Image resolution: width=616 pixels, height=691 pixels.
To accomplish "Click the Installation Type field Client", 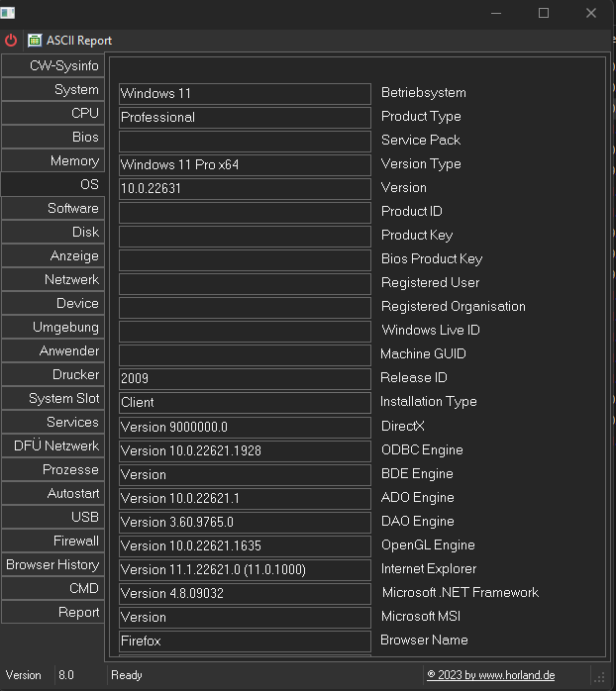I will click(x=245, y=403).
